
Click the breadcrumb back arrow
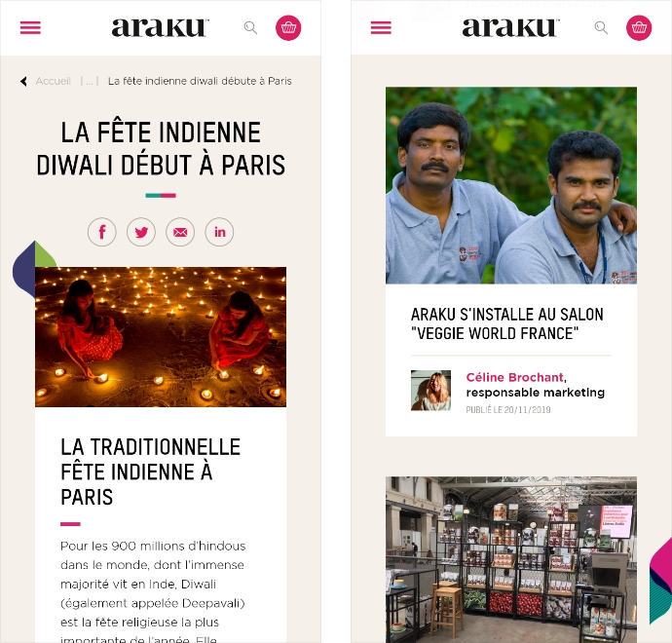pyautogui.click(x=24, y=81)
